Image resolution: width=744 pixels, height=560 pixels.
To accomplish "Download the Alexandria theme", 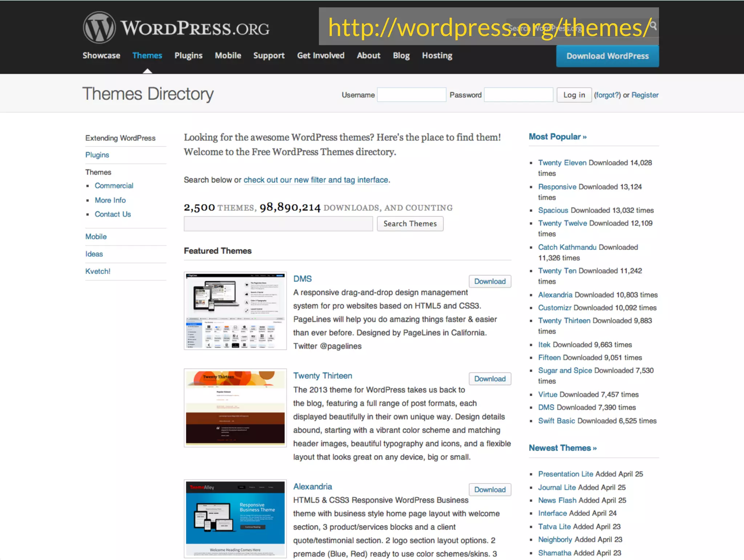I will (x=490, y=490).
